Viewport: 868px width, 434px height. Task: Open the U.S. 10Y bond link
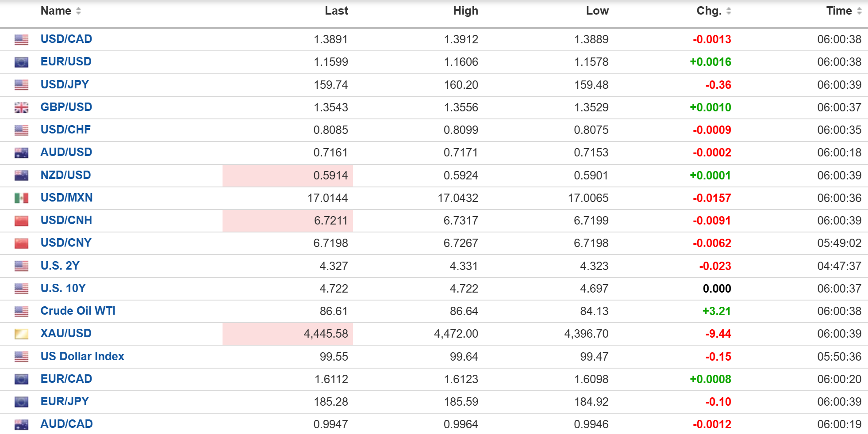(63, 288)
